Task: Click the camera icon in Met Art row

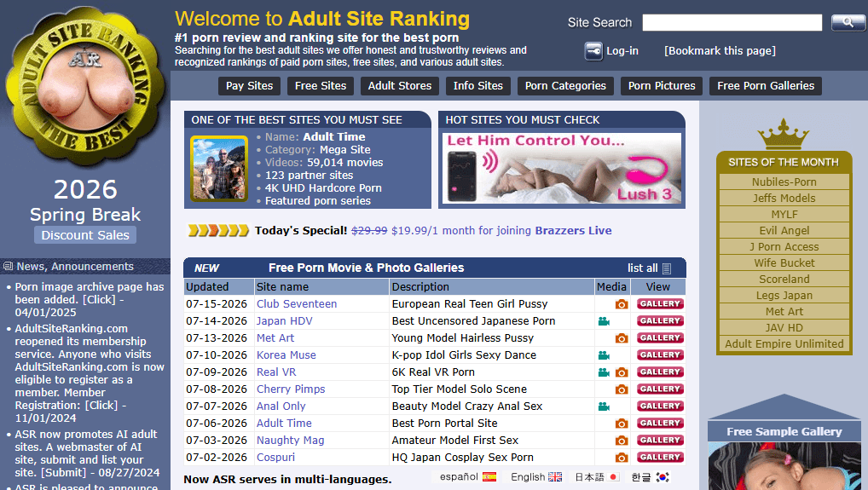Action: click(621, 338)
